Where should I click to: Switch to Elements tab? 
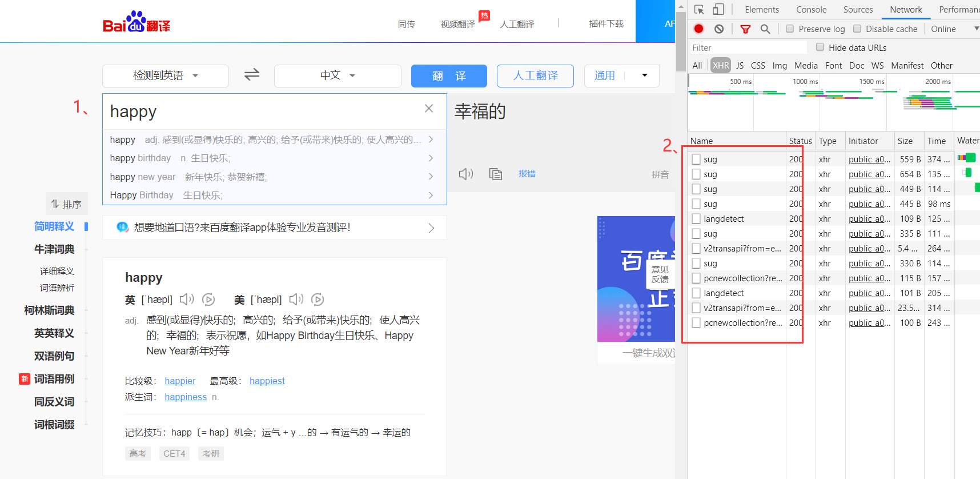(761, 10)
